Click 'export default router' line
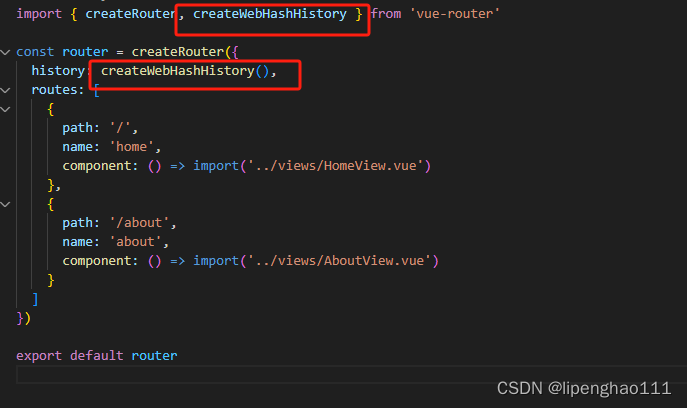The width and height of the screenshot is (687, 408). pos(97,355)
